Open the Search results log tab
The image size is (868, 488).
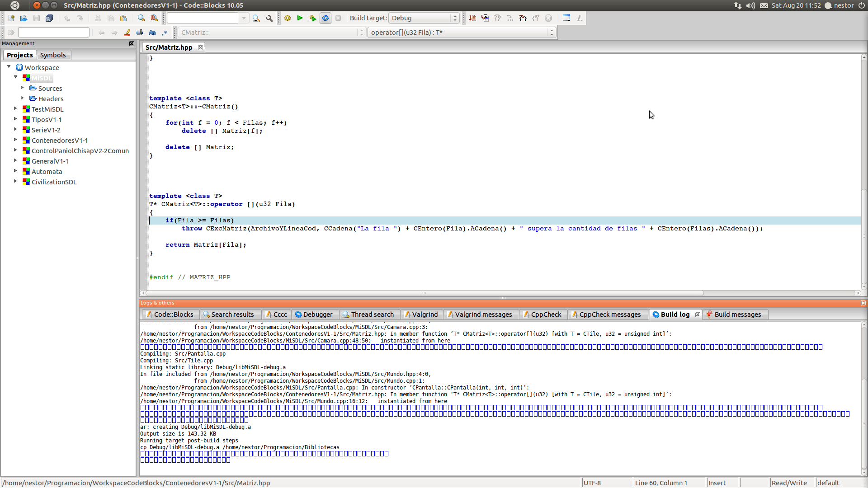[x=229, y=314]
